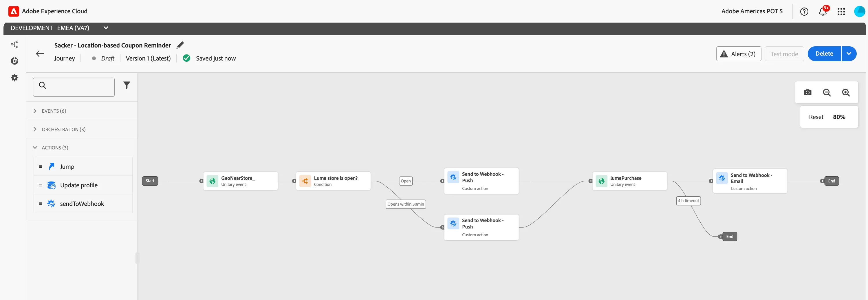Click the activity search field
The height and width of the screenshot is (300, 868).
click(74, 87)
